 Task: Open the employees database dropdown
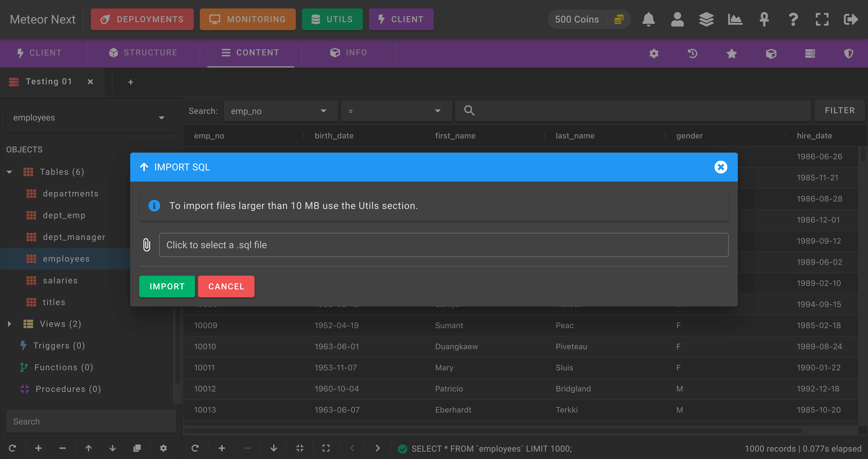pos(91,118)
